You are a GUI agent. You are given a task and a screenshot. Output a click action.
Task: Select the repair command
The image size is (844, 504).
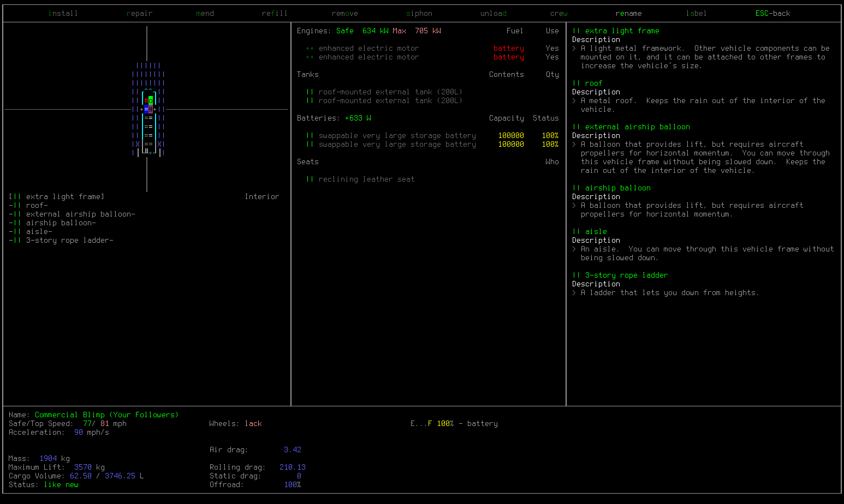click(139, 13)
